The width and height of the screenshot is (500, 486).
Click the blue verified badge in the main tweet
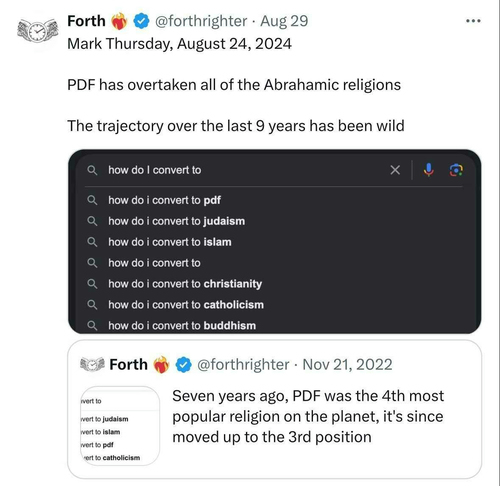point(141,21)
